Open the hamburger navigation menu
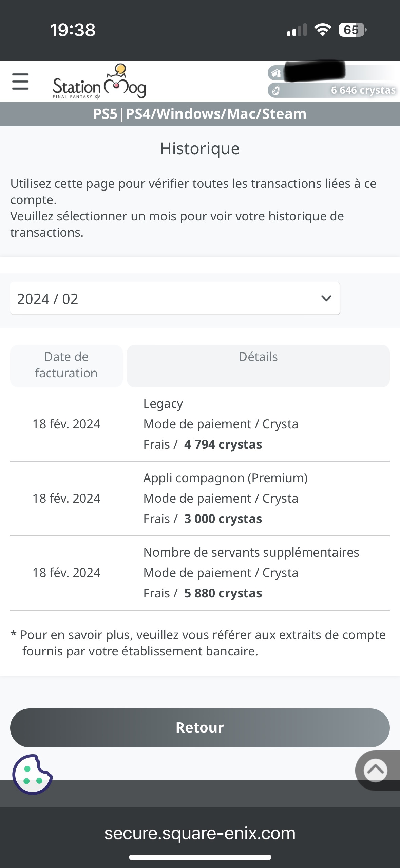 point(20,82)
